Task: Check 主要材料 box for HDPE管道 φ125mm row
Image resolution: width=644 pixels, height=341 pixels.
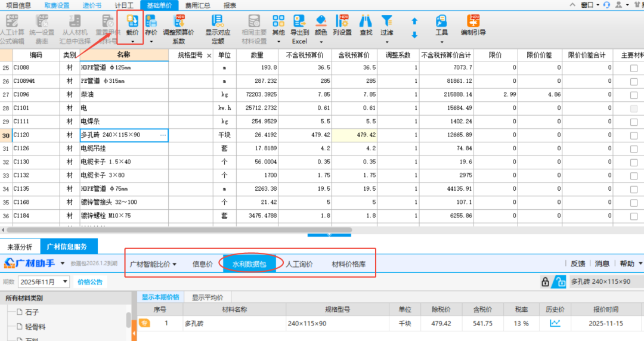Action: click(633, 68)
